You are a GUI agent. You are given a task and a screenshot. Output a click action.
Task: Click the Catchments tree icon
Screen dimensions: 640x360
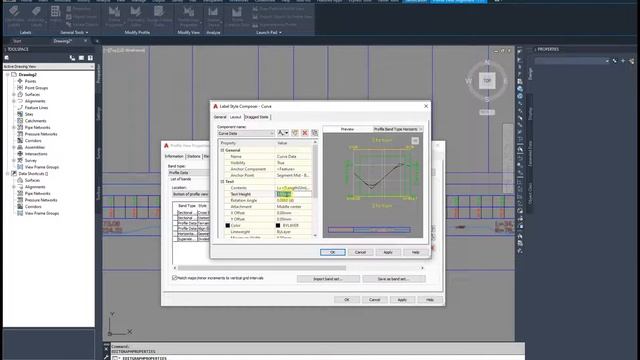[x=20, y=121]
